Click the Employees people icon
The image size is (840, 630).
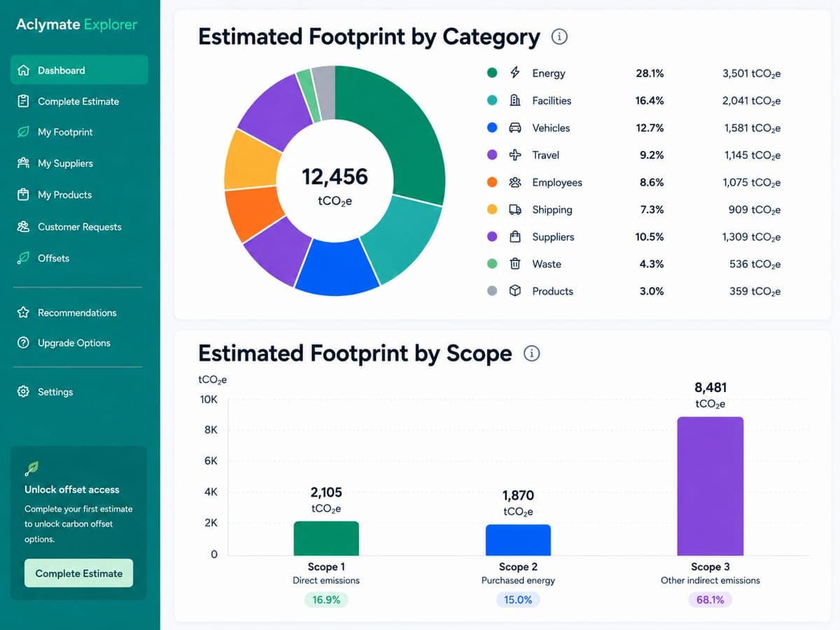click(x=515, y=182)
